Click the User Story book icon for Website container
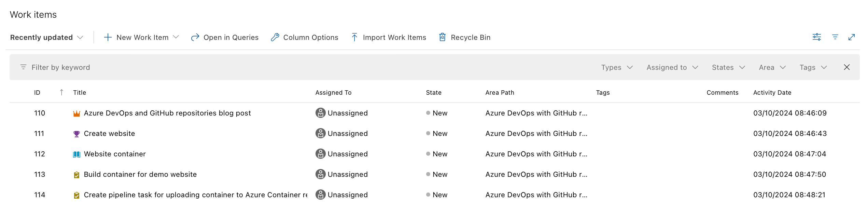Viewport: 868px width, 216px height. tap(76, 154)
